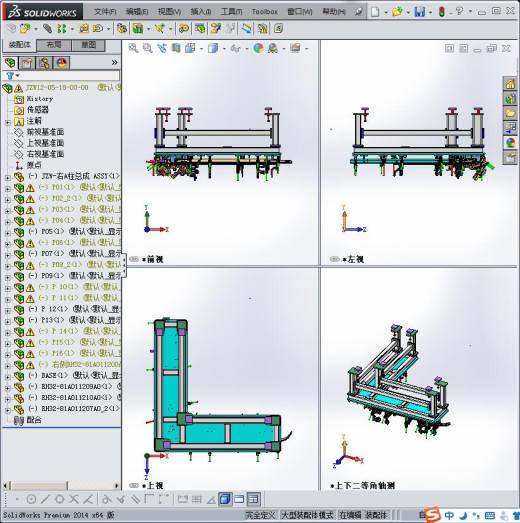Viewport: 520px width, 523px height.
Task: Switch to the 布局 tab
Action: point(54,45)
